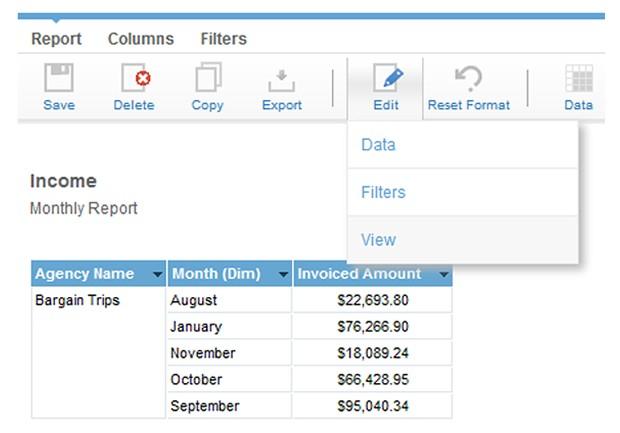Viewport: 620px width, 433px height.
Task: Open the Invoiced Amount column dropdown arrow
Action: point(444,274)
